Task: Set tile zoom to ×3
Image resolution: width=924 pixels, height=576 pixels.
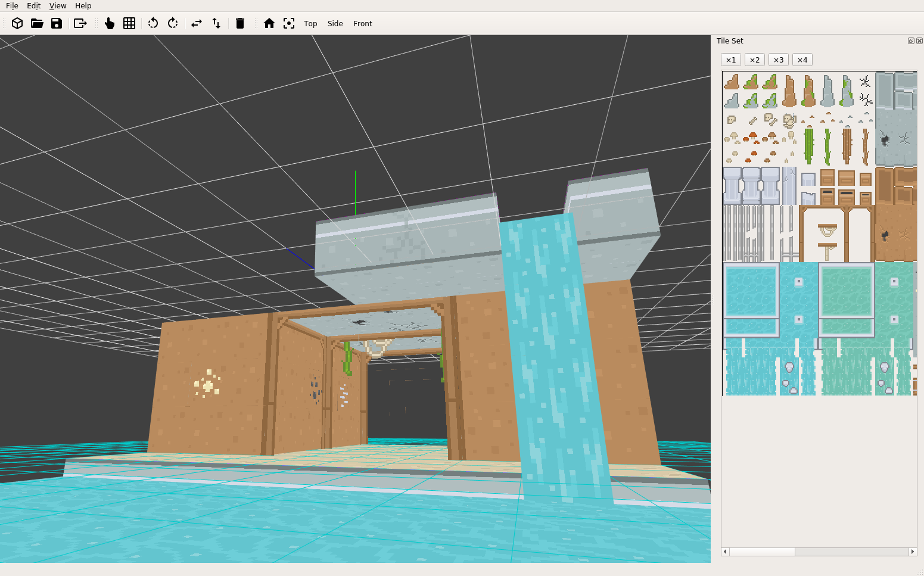Action: [x=779, y=60]
